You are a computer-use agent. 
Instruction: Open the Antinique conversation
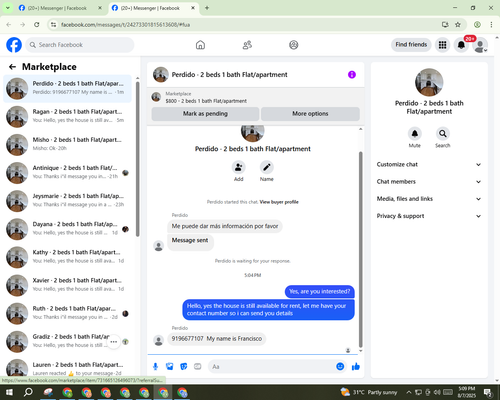pyautogui.click(x=67, y=172)
